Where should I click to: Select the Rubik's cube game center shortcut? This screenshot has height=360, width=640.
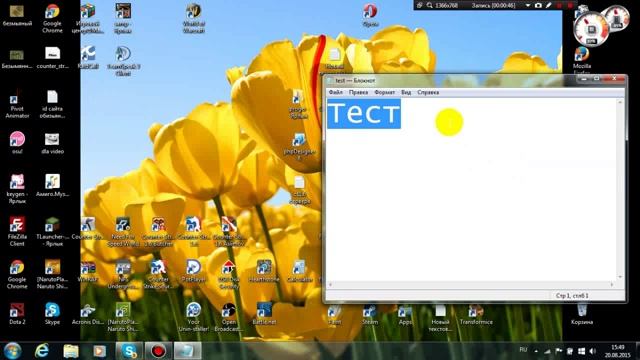(87, 18)
